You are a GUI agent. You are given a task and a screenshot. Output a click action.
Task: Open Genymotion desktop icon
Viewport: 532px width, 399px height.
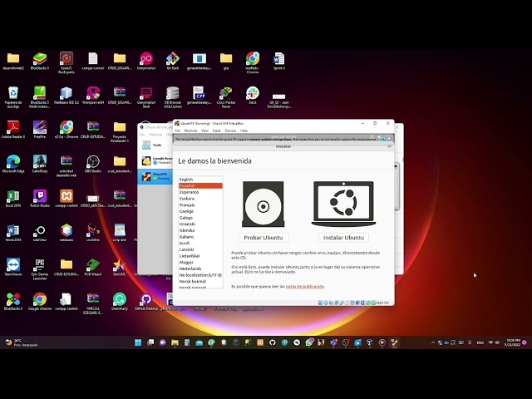146,62
